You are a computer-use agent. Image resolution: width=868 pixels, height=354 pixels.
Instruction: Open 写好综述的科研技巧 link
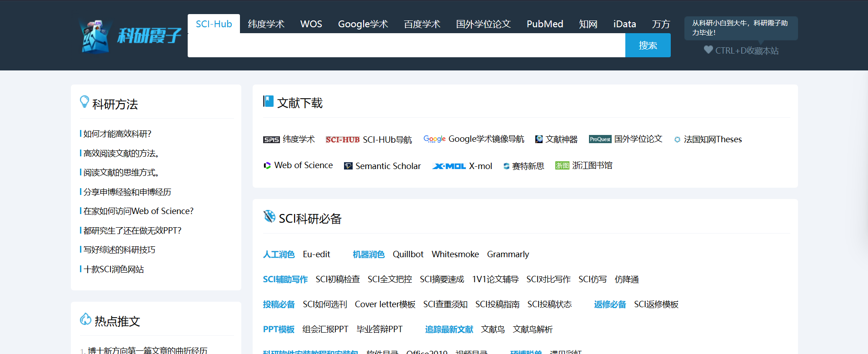click(119, 249)
